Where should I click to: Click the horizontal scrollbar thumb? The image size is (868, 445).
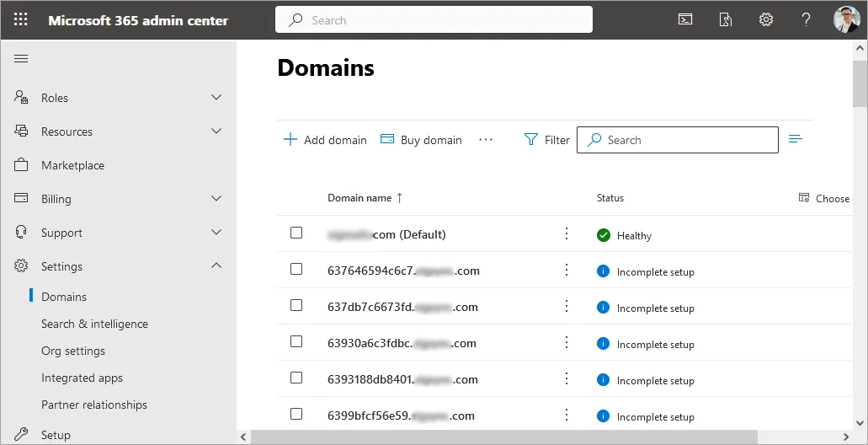pos(503,436)
